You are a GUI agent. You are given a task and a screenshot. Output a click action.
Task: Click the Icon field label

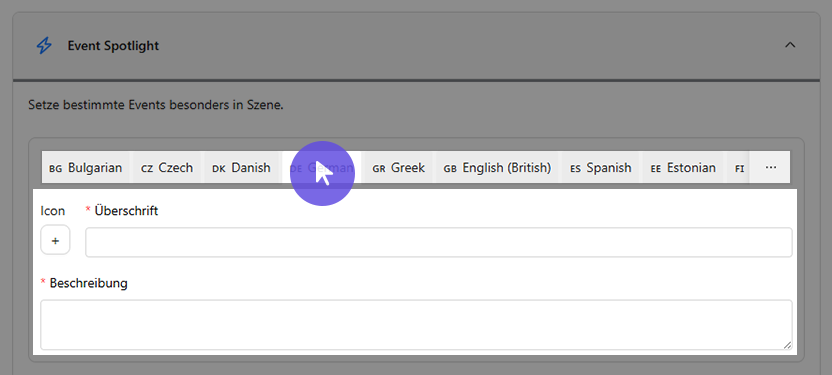click(53, 211)
